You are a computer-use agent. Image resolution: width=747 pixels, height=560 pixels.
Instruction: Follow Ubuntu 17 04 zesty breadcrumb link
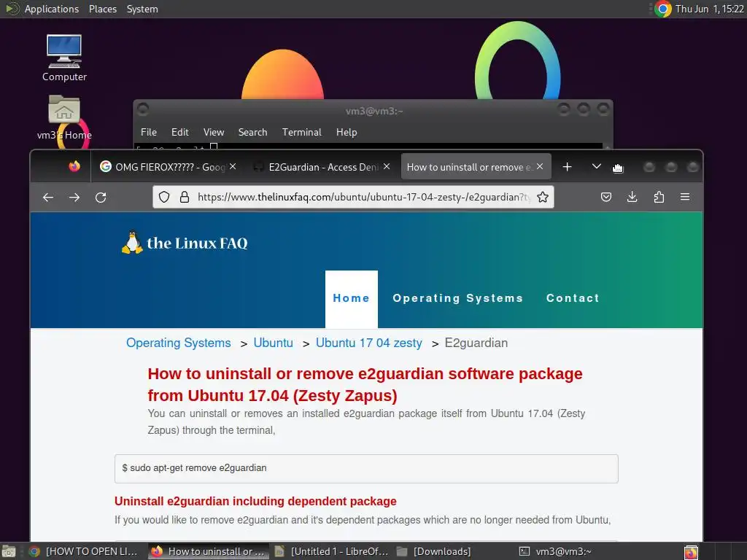(x=368, y=343)
